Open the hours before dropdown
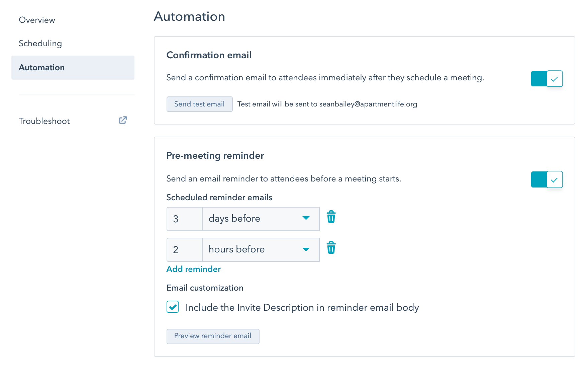Screen dimensions: 588x375 coord(261,250)
